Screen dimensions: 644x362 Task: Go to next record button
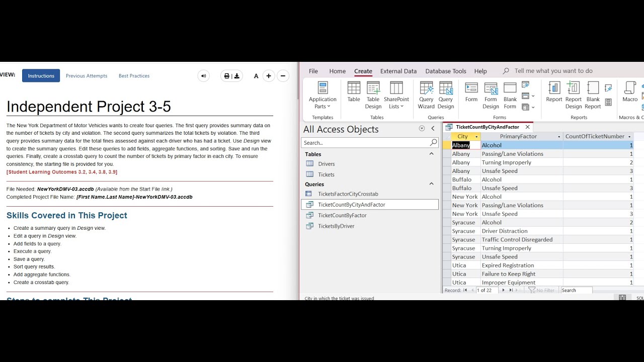click(503, 290)
